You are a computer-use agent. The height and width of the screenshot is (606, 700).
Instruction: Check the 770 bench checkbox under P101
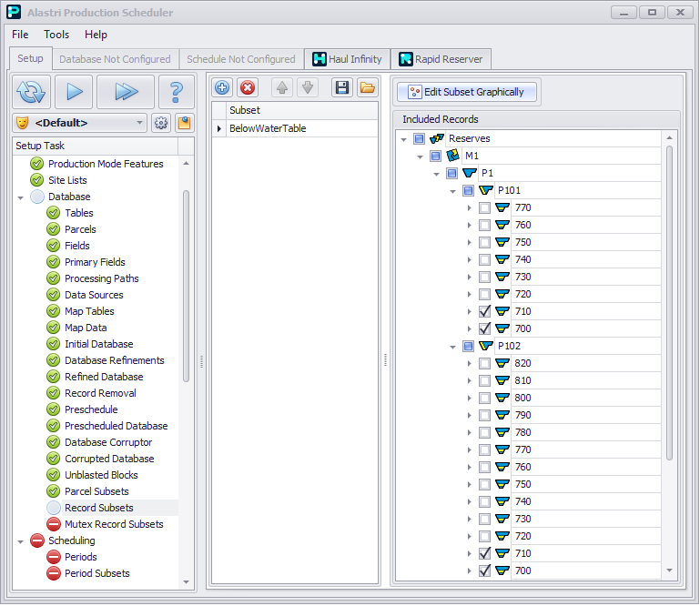484,208
